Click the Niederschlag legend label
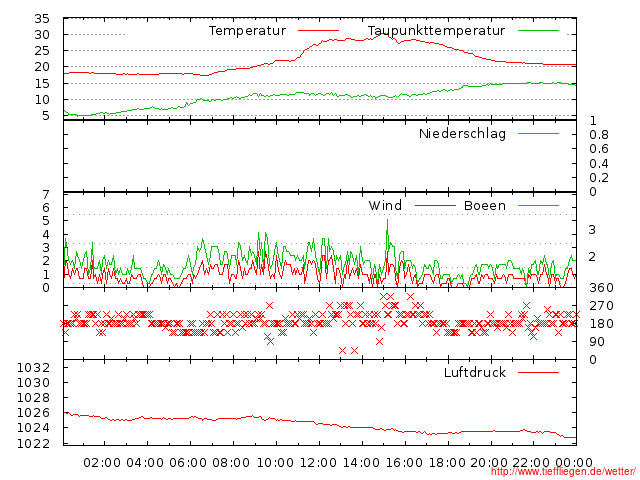Image resolution: width=640 pixels, height=480 pixels. 462,133
